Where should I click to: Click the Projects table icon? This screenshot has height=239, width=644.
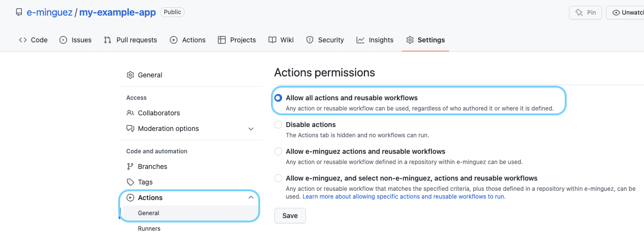point(222,40)
